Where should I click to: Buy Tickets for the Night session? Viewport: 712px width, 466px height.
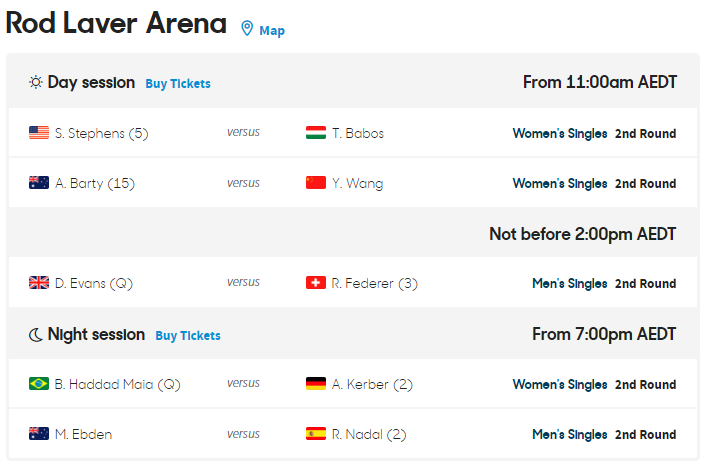click(x=188, y=336)
